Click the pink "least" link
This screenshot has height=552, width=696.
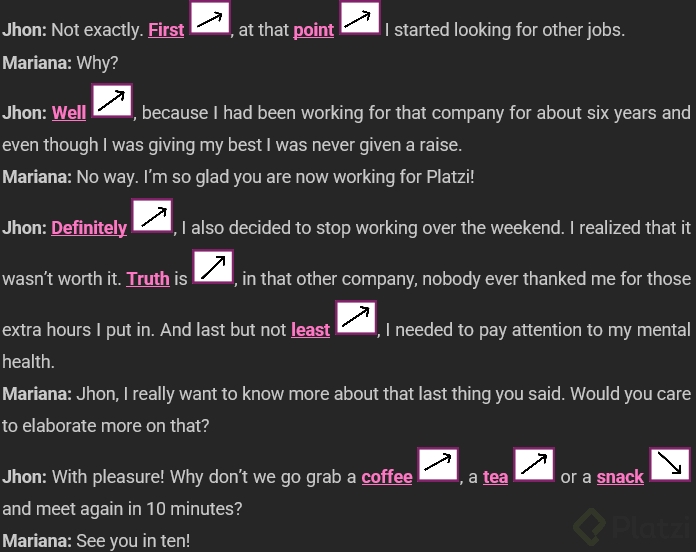310,330
